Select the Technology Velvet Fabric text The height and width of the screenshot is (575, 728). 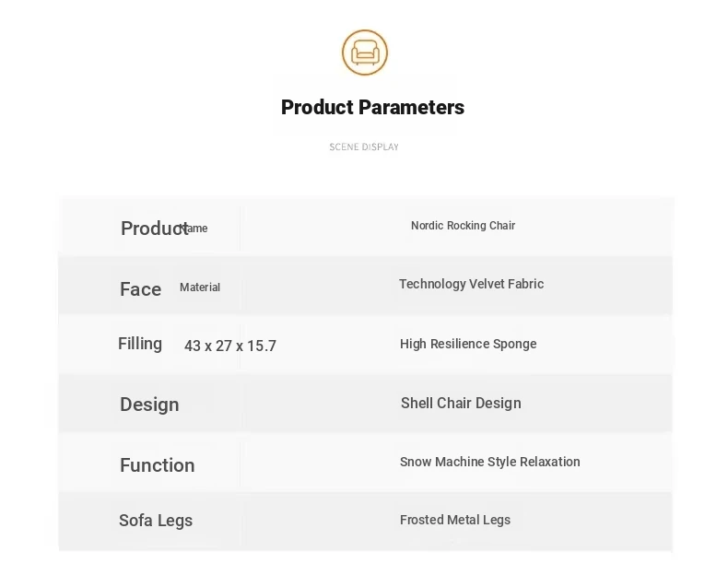tap(471, 284)
